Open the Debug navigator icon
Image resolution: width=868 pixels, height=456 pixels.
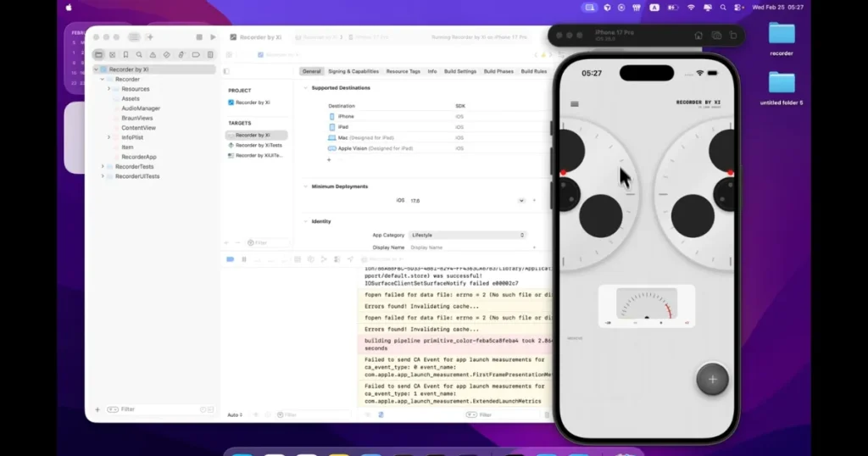[181, 55]
